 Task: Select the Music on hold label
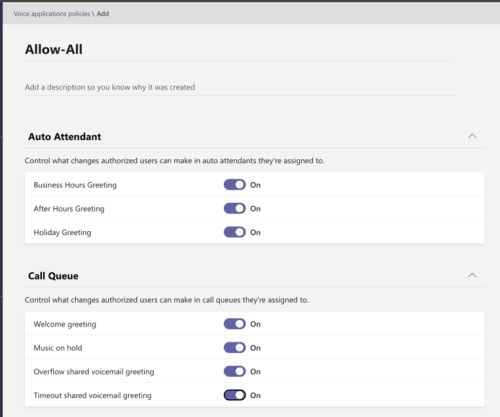coord(58,348)
